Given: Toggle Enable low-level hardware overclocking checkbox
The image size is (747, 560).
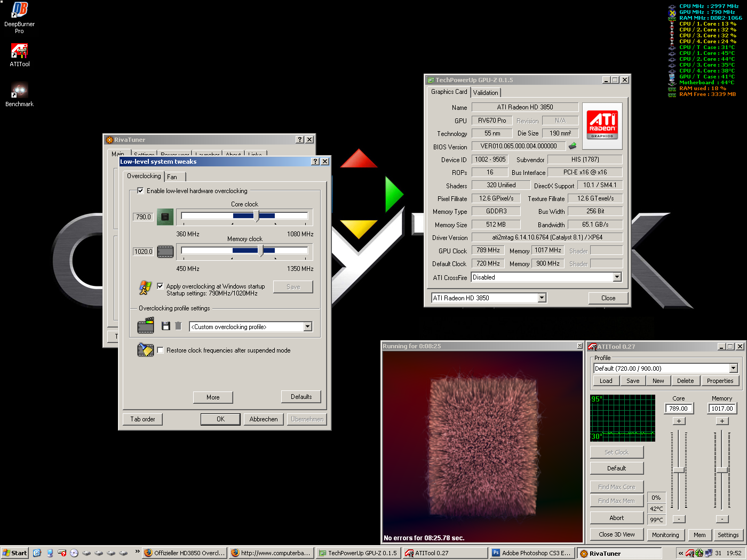Looking at the screenshot, I should coord(140,190).
